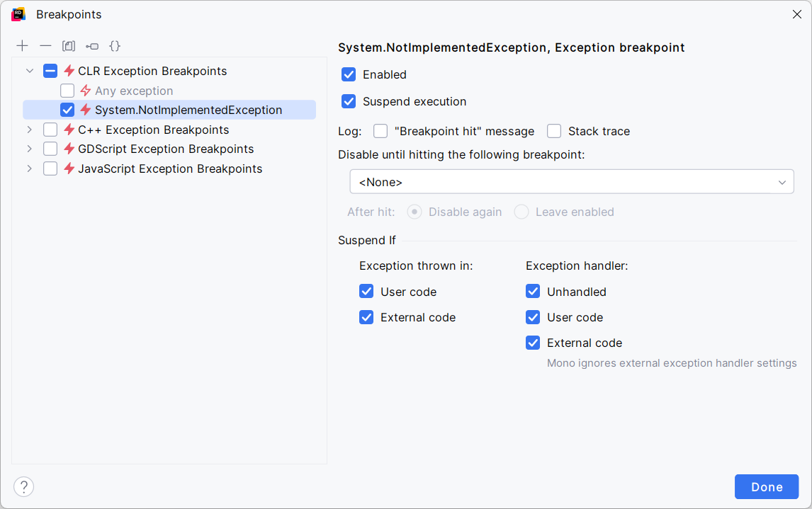
Task: Check the Any exception checkbox
Action: [x=67, y=91]
